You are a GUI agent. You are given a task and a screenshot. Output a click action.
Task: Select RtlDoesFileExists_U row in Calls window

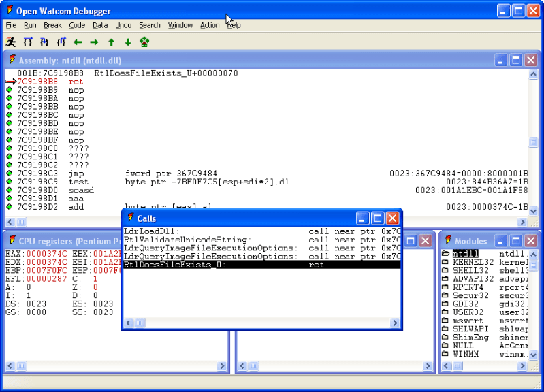(x=262, y=265)
